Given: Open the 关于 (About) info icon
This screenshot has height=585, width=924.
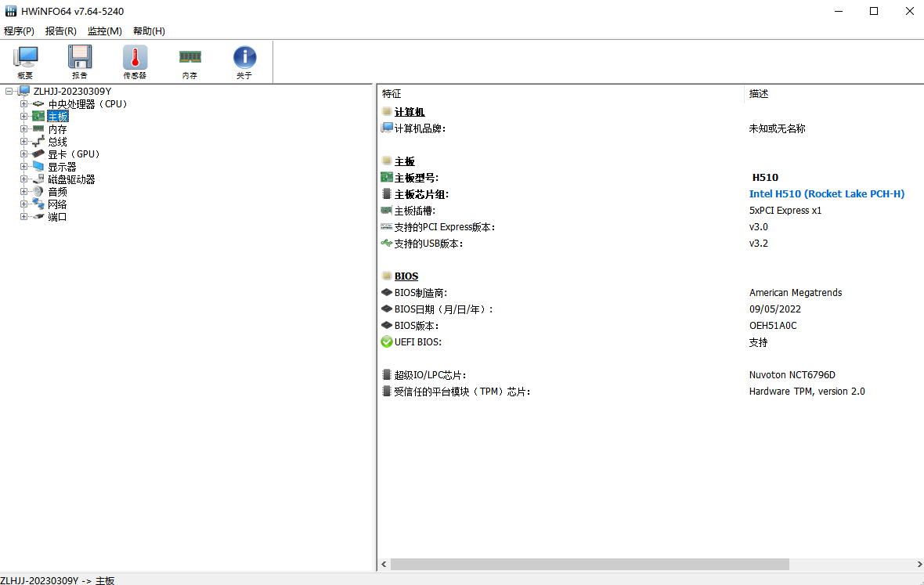Looking at the screenshot, I should point(244,62).
